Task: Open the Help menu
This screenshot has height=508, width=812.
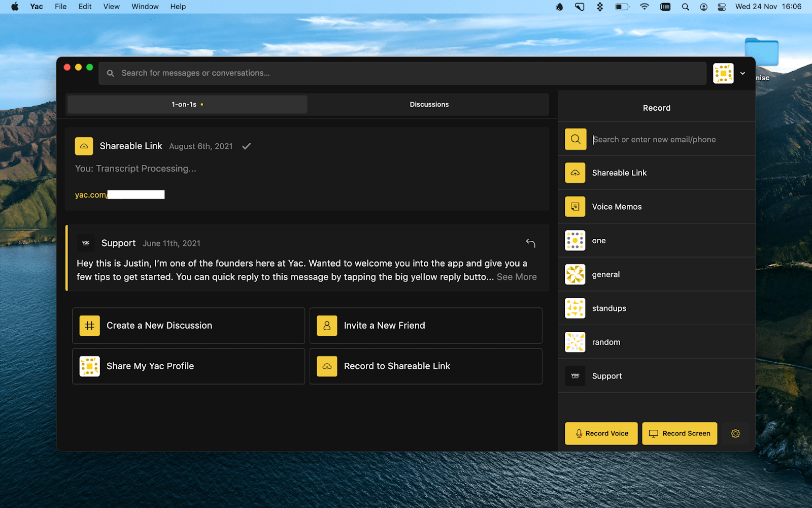Action: coord(178,7)
